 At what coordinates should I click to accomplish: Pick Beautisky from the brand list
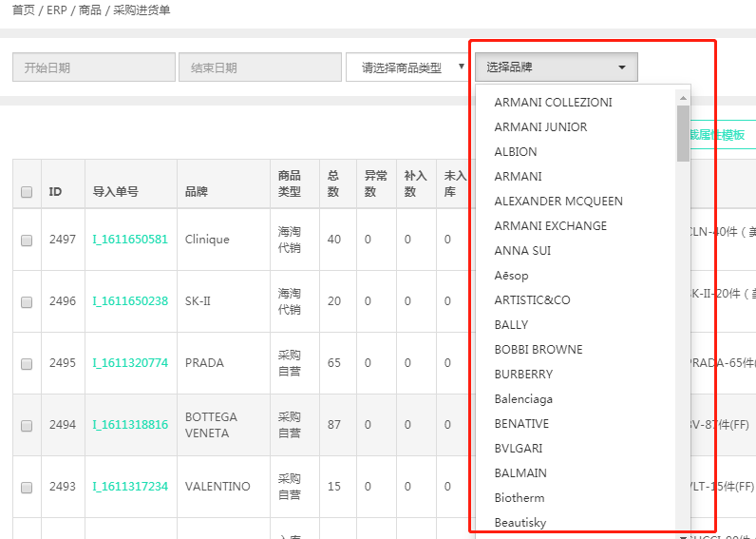coord(520,523)
